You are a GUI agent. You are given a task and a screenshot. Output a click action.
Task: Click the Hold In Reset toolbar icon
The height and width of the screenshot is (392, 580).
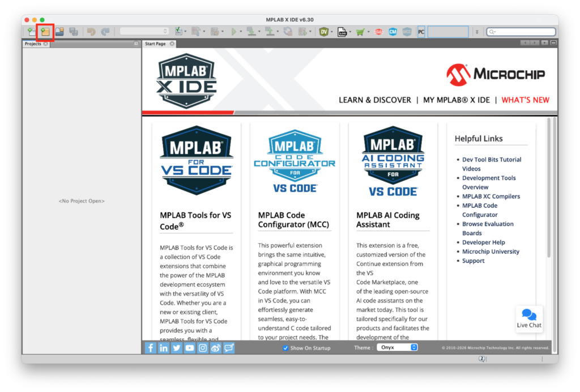288,32
